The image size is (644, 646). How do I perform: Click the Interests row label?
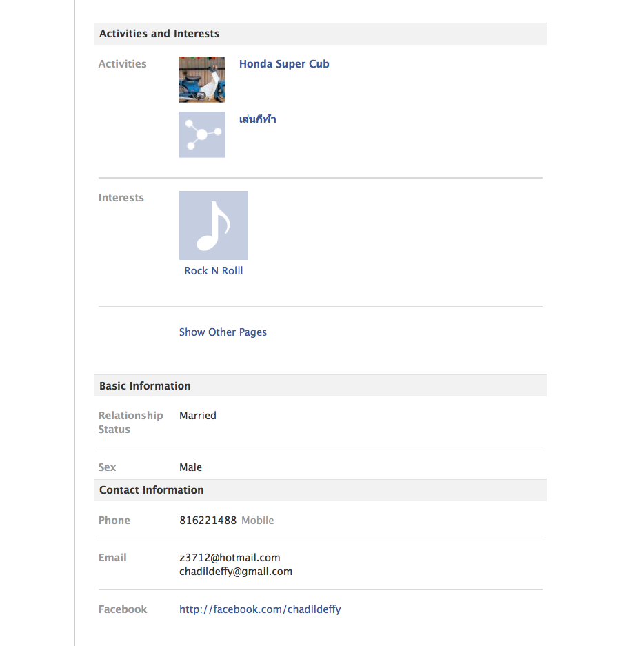click(x=121, y=198)
